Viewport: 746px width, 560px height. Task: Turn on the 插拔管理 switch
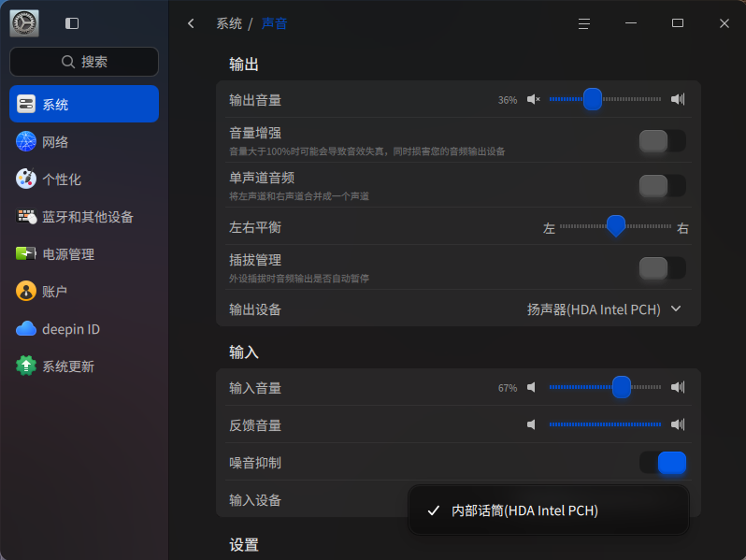pyautogui.click(x=662, y=268)
